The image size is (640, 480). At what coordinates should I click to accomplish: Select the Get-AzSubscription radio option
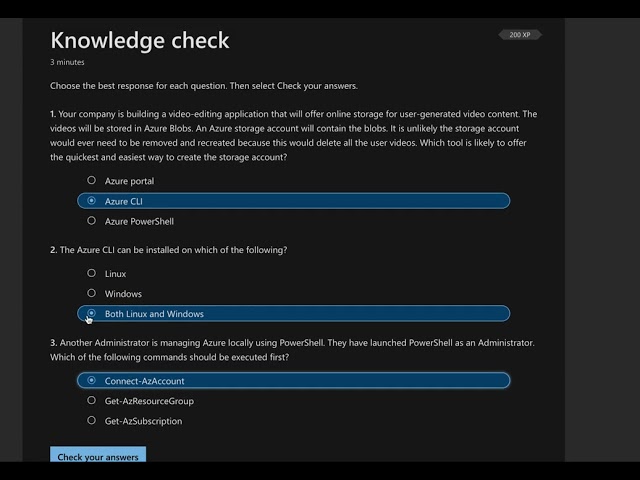(x=91, y=420)
